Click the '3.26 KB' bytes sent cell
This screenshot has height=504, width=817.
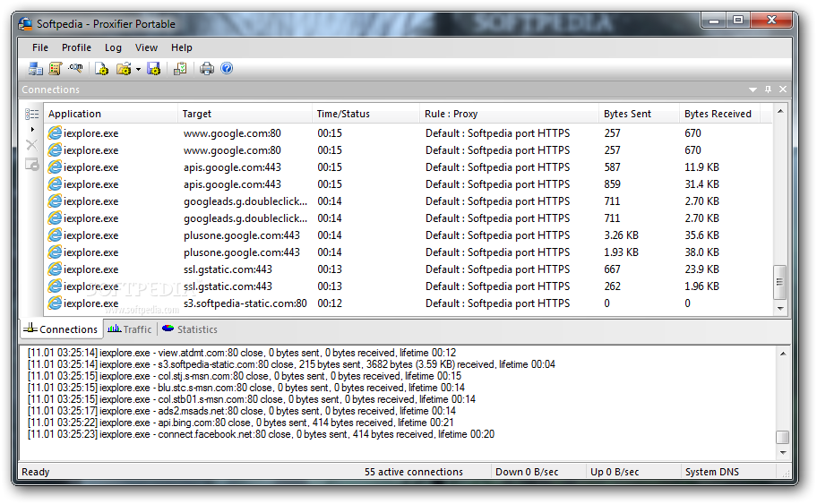(x=621, y=235)
